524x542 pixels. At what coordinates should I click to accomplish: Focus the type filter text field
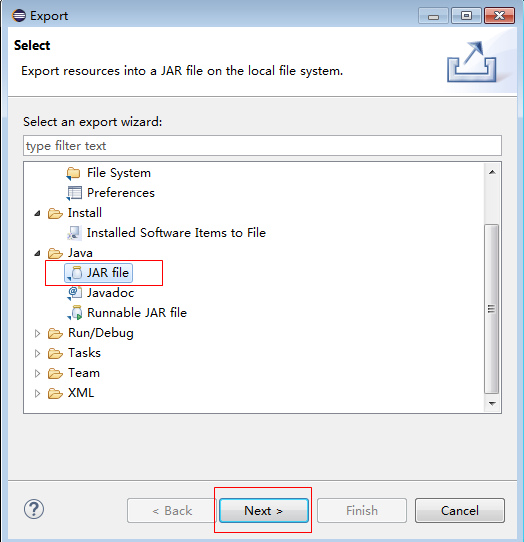262,146
